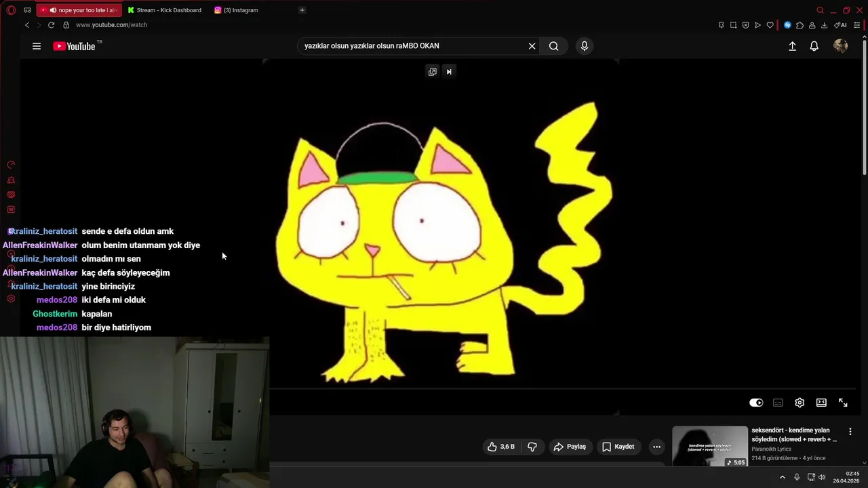View site info via the padlock icon
Image resolution: width=868 pixels, height=488 pixels.
(x=66, y=25)
